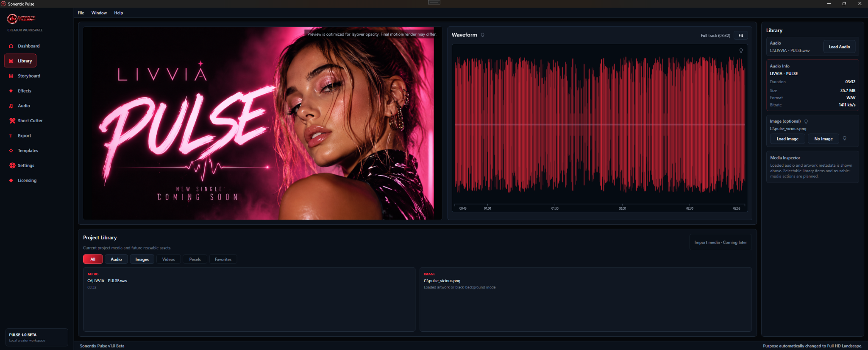
Task: Click the No Image button
Action: click(x=823, y=139)
